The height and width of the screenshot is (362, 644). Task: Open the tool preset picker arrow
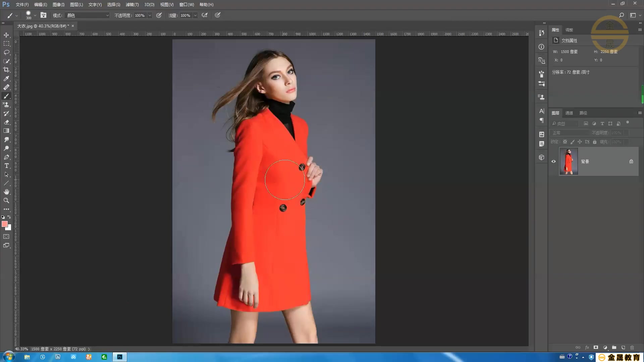click(x=16, y=15)
